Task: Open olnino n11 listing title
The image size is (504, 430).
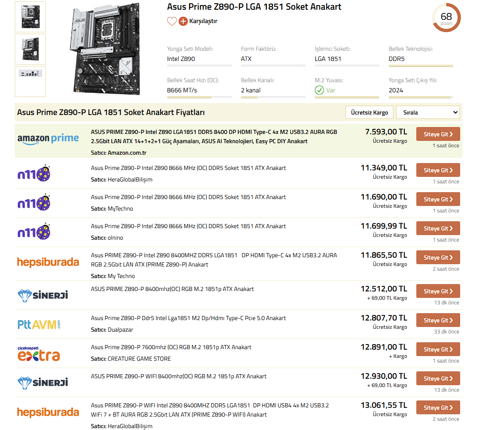Action: pos(188,226)
